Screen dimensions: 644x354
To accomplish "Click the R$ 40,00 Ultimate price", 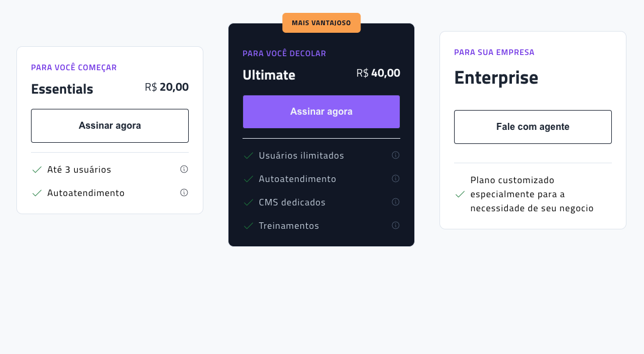I will (378, 73).
